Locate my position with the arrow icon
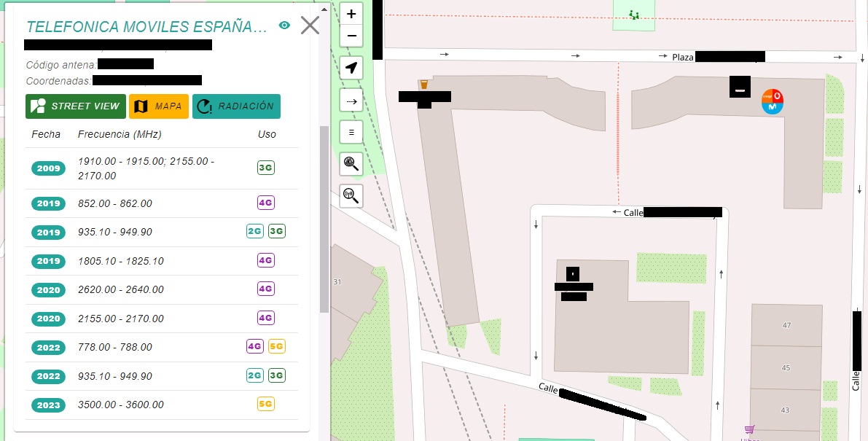This screenshot has width=868, height=441. tap(351, 68)
